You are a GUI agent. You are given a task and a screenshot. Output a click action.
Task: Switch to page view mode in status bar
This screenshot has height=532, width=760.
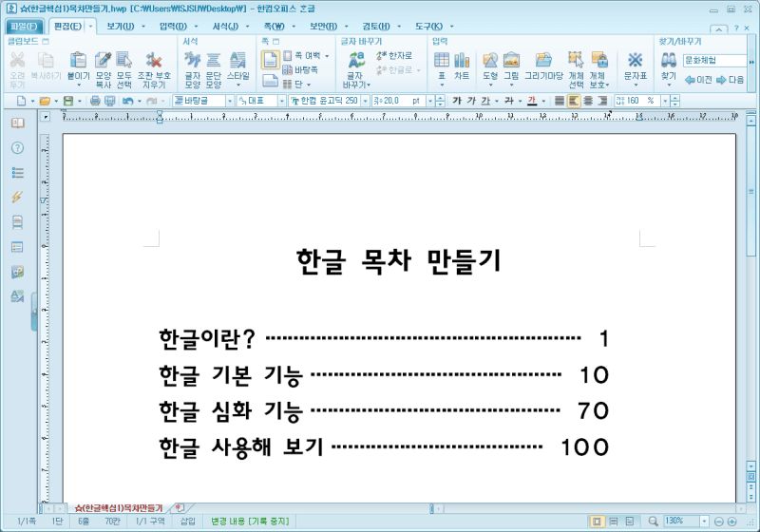(x=598, y=522)
